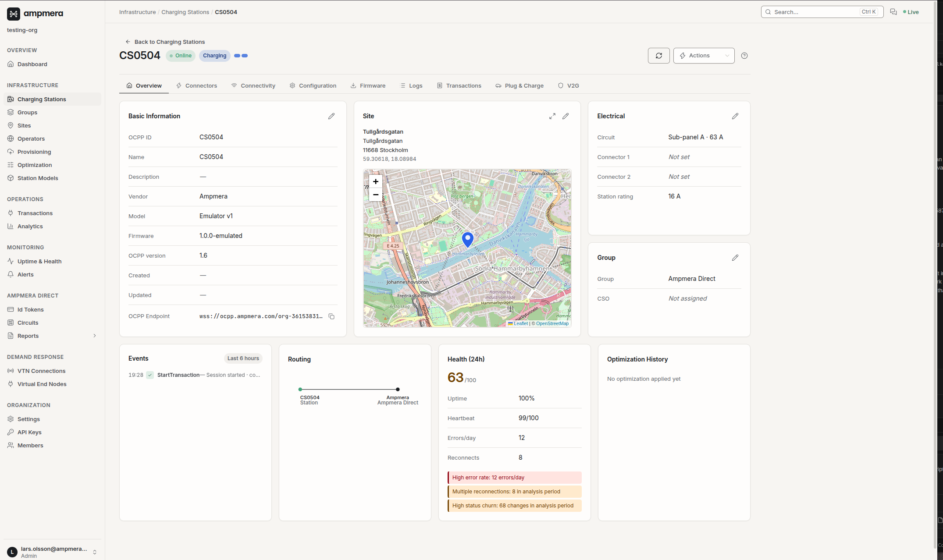Open the V2G tab
Viewport: 943px width, 560px height.
[568, 85]
